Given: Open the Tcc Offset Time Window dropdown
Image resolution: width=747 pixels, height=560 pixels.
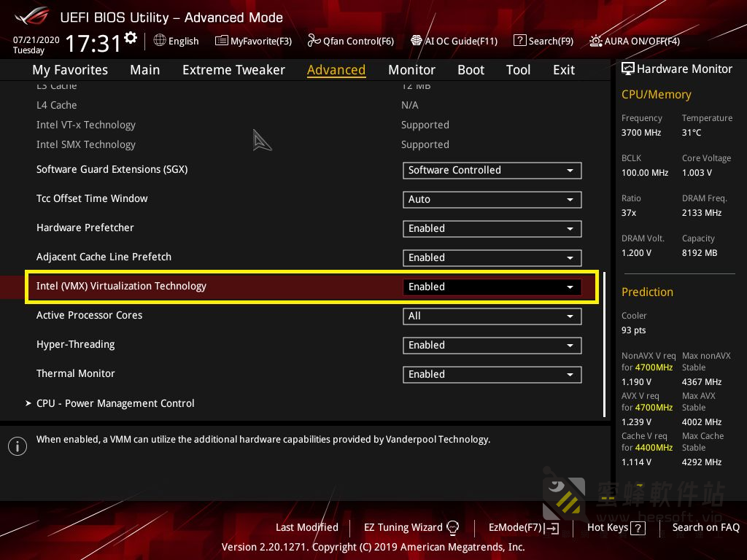Looking at the screenshot, I should point(492,200).
